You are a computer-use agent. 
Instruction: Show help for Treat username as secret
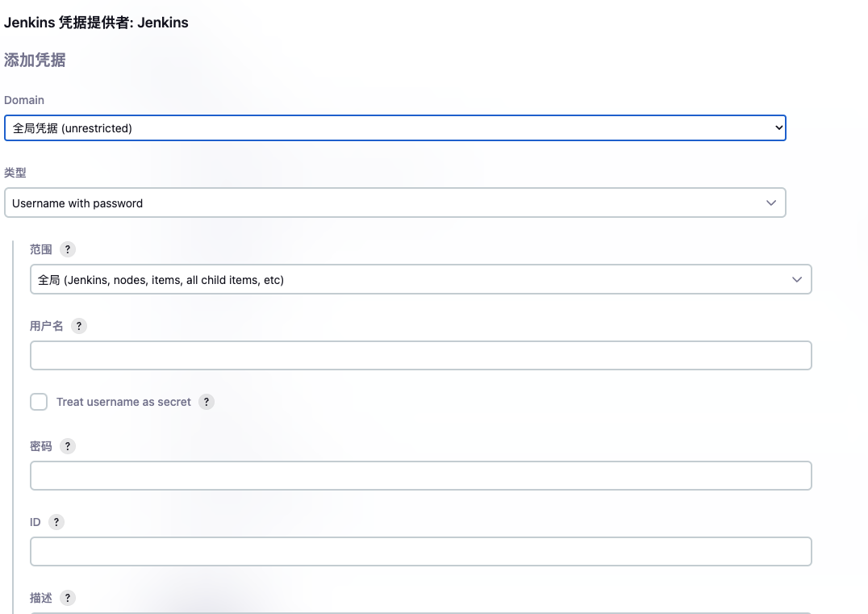(207, 402)
